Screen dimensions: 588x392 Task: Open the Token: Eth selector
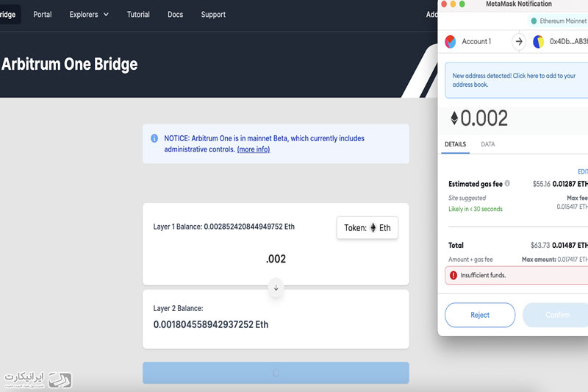click(x=367, y=228)
